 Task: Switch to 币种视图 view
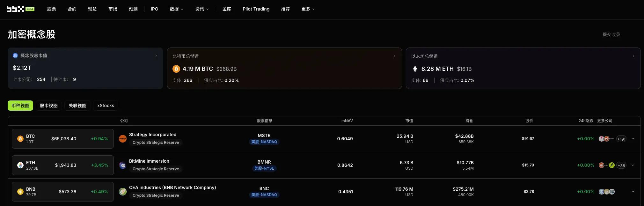point(20,106)
